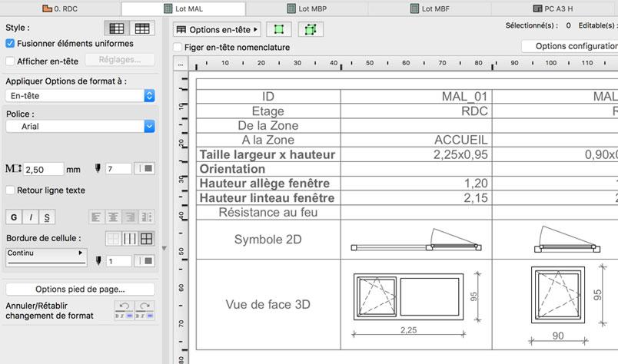
Task: Choose no cell border option
Action: (113, 239)
